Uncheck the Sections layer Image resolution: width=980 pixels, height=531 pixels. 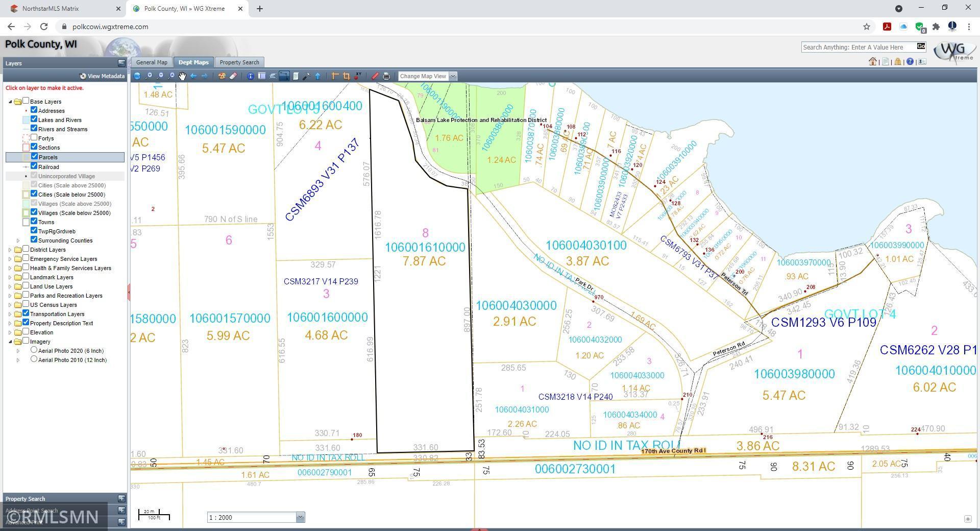point(34,147)
